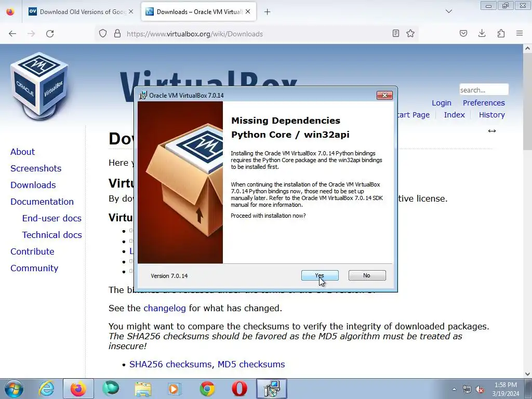The image size is (532, 399).
Task: Open the Login link
Action: (x=442, y=103)
